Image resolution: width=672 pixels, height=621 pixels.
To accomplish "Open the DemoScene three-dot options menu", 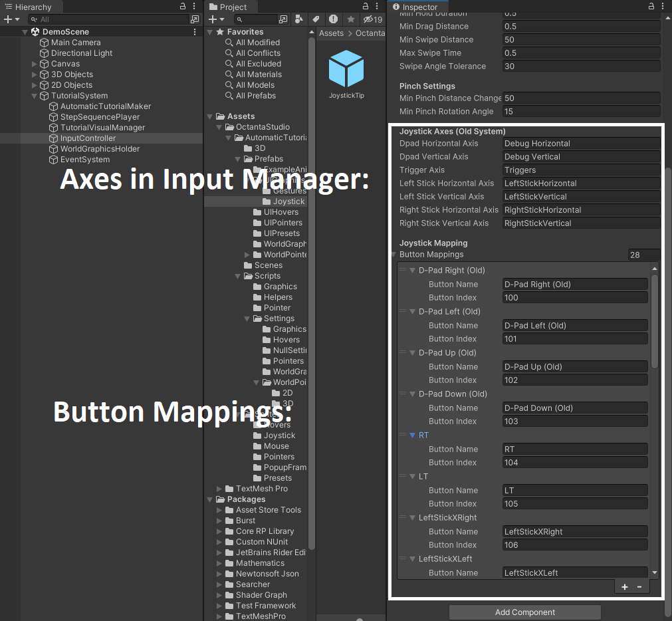I will pos(194,32).
